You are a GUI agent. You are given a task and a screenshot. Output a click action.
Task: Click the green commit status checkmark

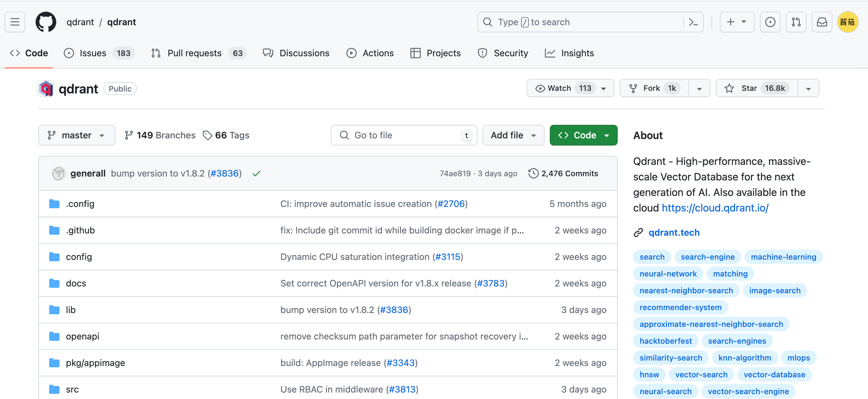256,174
